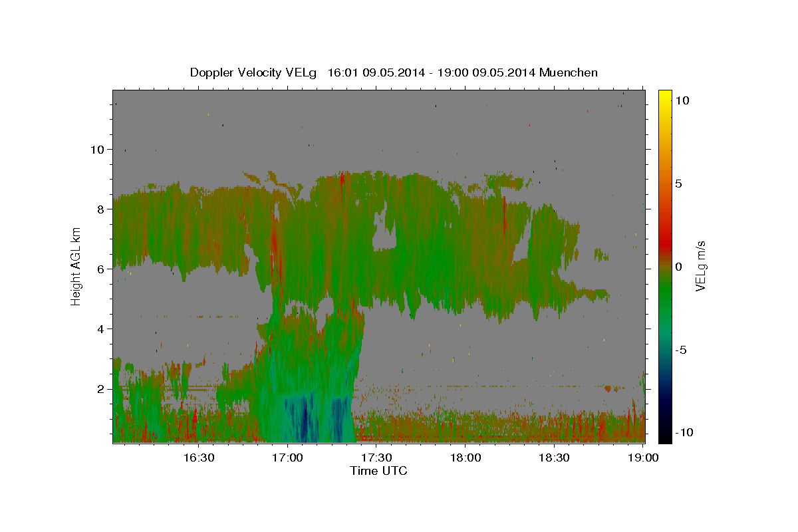Select the 19:00 time tick label
Image resolution: width=798 pixels, height=532 pixels.
click(x=643, y=458)
